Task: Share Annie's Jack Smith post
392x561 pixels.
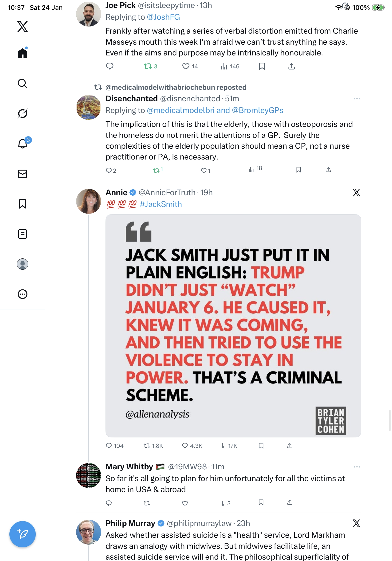Action: pos(290,446)
